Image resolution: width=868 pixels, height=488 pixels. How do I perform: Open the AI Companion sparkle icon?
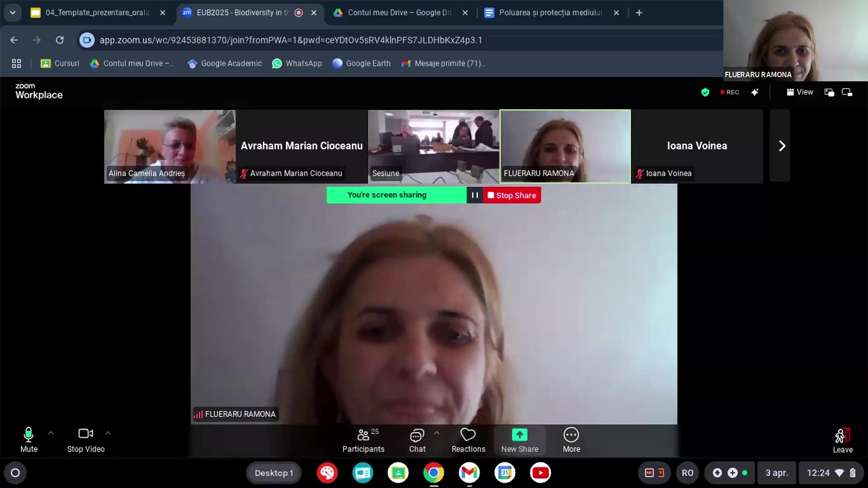tap(755, 92)
